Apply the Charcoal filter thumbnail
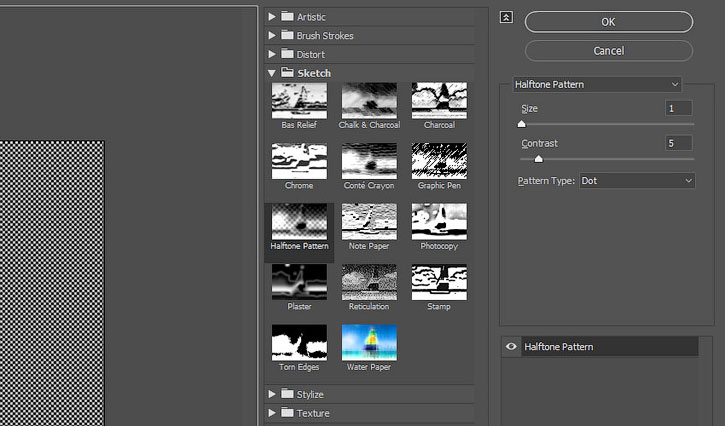The width and height of the screenshot is (725, 426). [x=439, y=101]
